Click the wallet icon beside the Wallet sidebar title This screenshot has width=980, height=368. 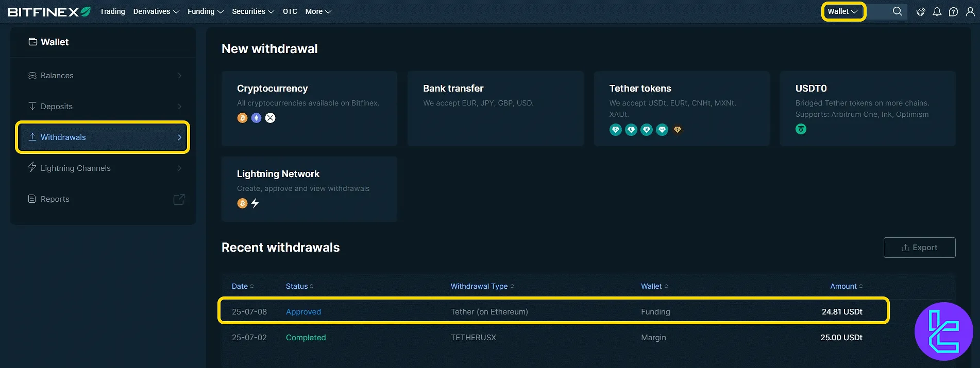[x=32, y=42]
